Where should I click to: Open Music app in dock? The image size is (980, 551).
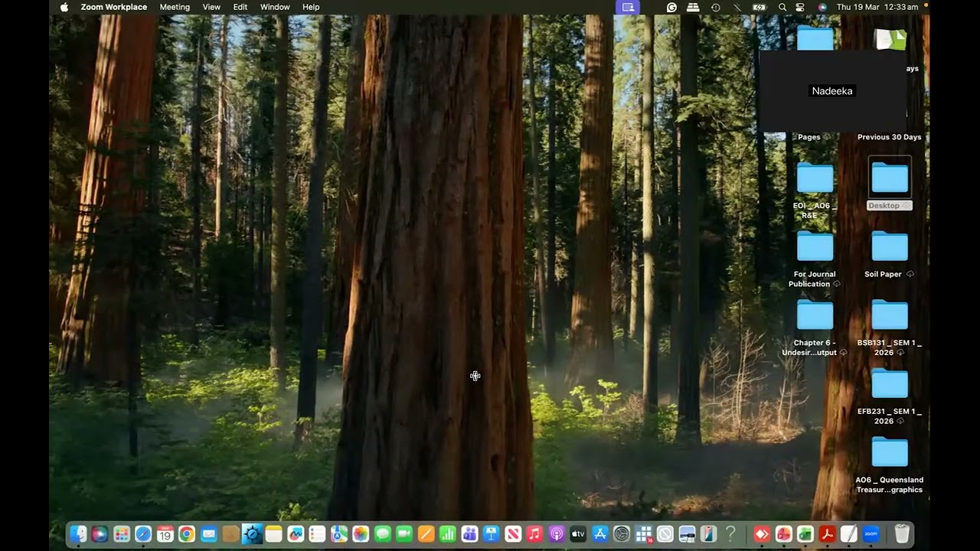(534, 534)
